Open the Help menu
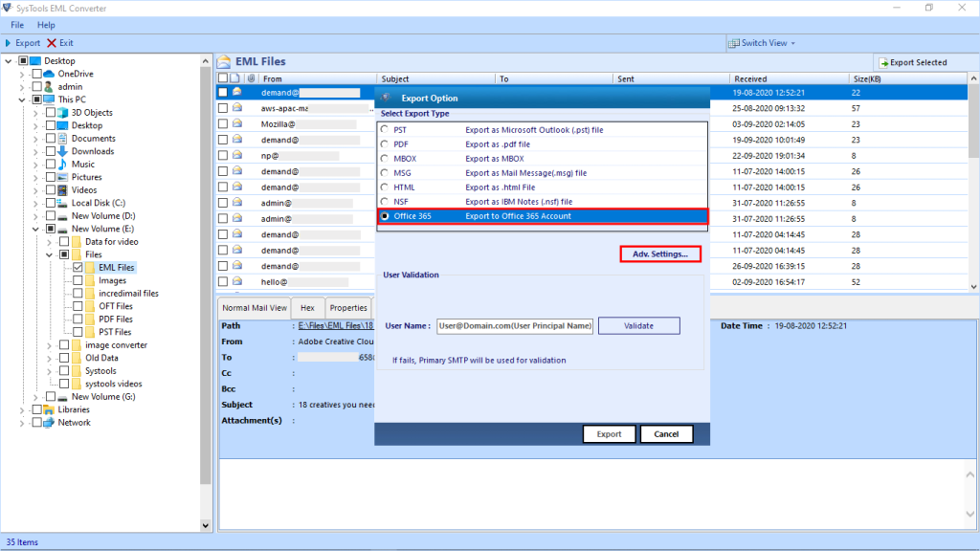This screenshot has width=980, height=551. pos(46,25)
